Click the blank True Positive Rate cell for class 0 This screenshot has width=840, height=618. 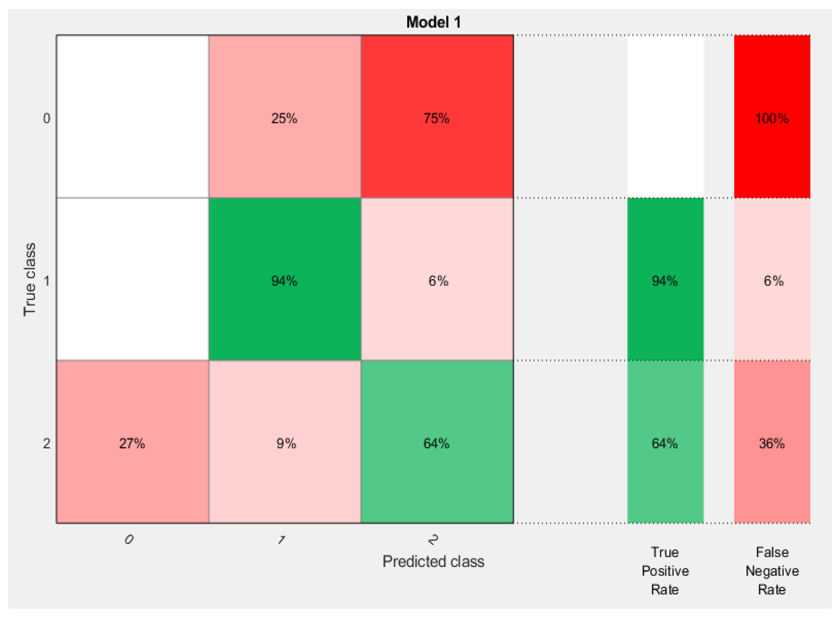pos(665,116)
